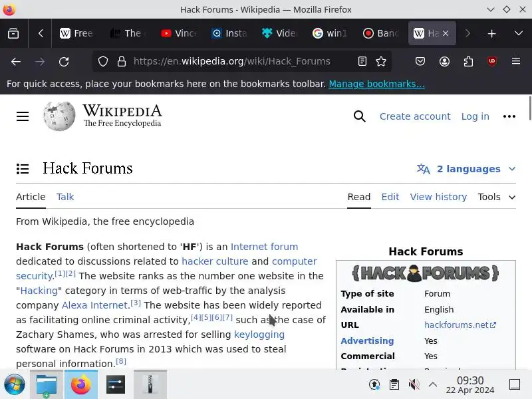
Task: Save page to Pocket
Action: click(420, 61)
